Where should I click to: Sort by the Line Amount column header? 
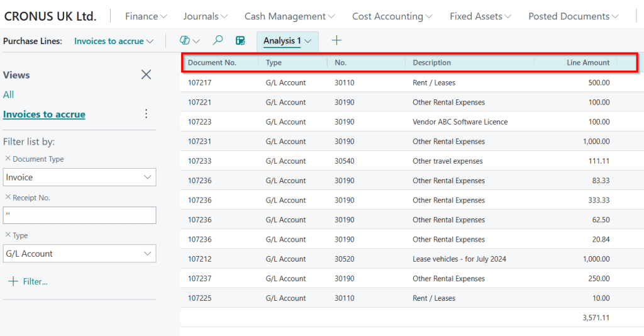pyautogui.click(x=587, y=62)
